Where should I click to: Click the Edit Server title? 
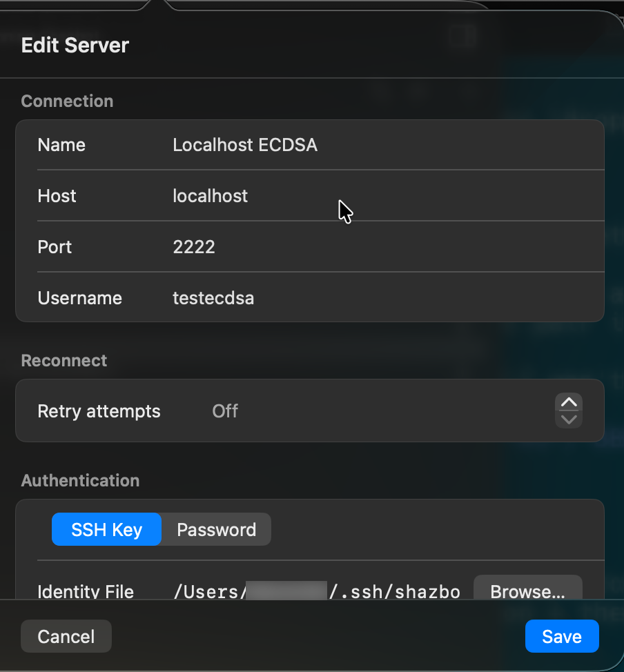75,46
